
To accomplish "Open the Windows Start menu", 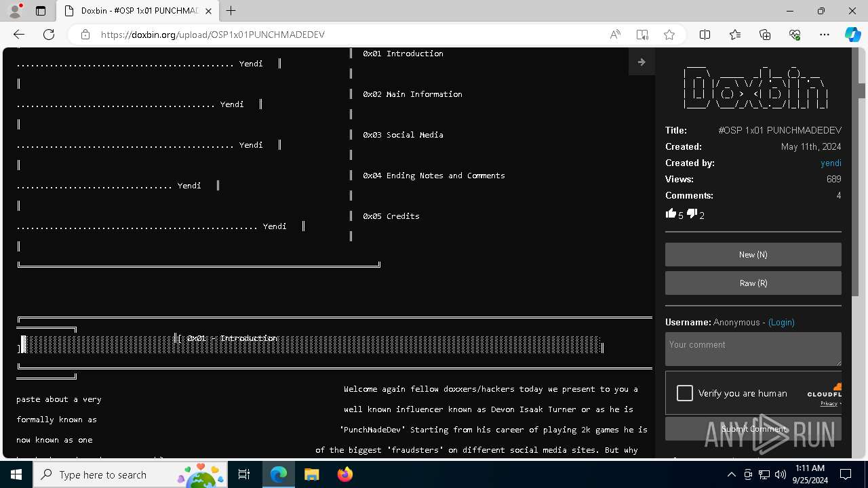I will (16, 474).
